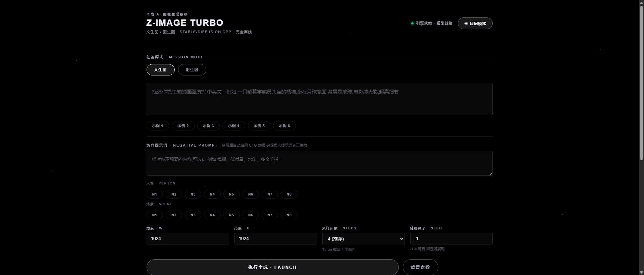
Task: Click the 任务模式 MISSION MODE heading
Action: pyautogui.click(x=175, y=57)
